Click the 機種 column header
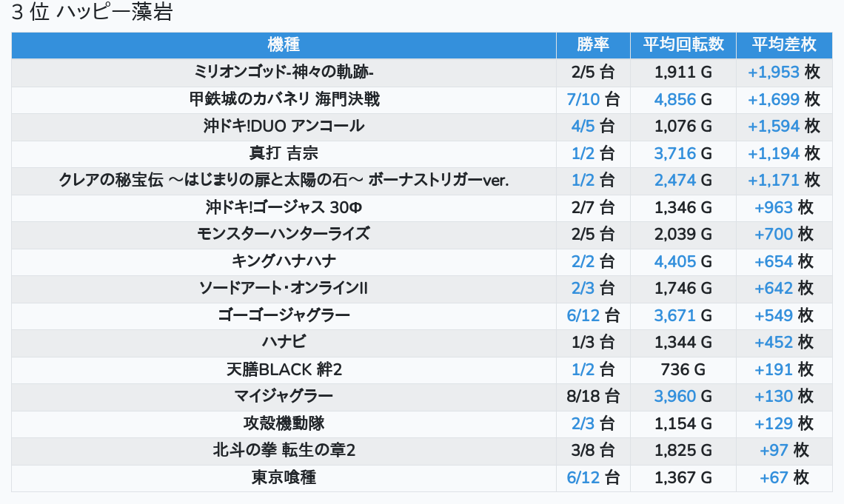844x504 pixels. click(x=284, y=44)
